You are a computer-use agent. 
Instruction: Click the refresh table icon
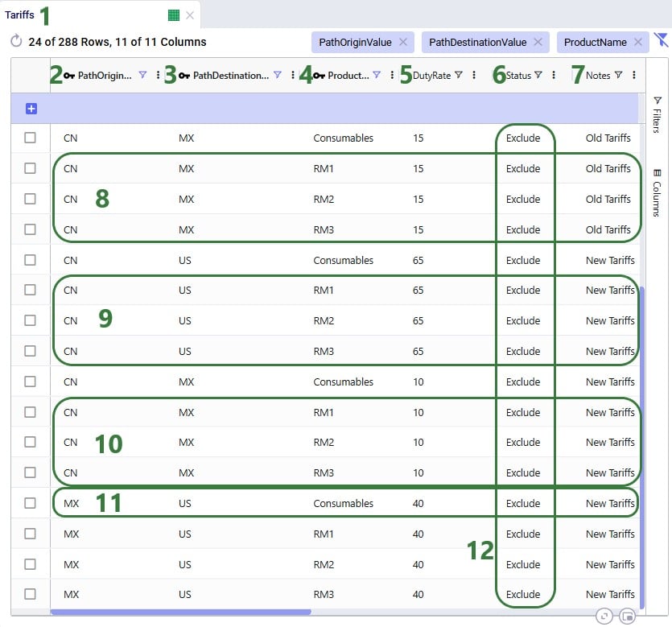tap(16, 41)
